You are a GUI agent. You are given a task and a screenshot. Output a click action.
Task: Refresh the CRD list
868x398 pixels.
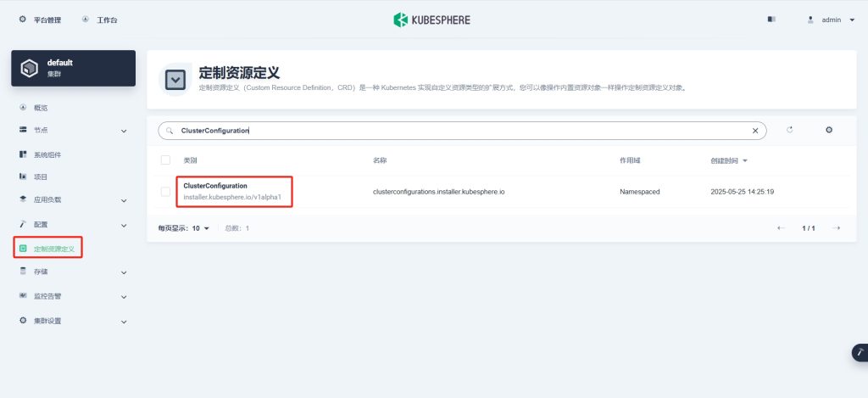pos(789,130)
